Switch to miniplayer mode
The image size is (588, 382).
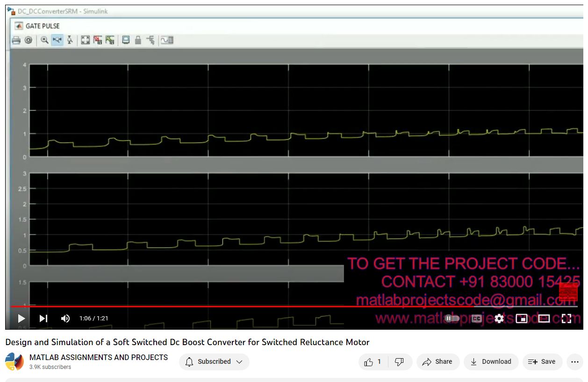[521, 318]
